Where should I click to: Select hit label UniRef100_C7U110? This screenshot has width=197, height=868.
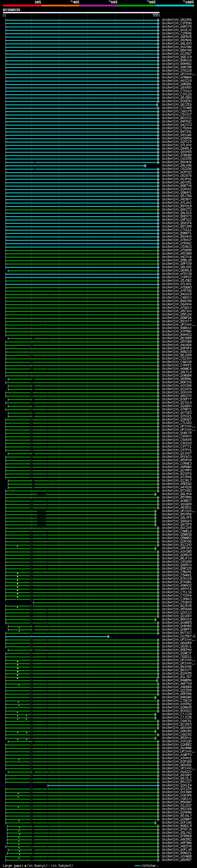177,91
